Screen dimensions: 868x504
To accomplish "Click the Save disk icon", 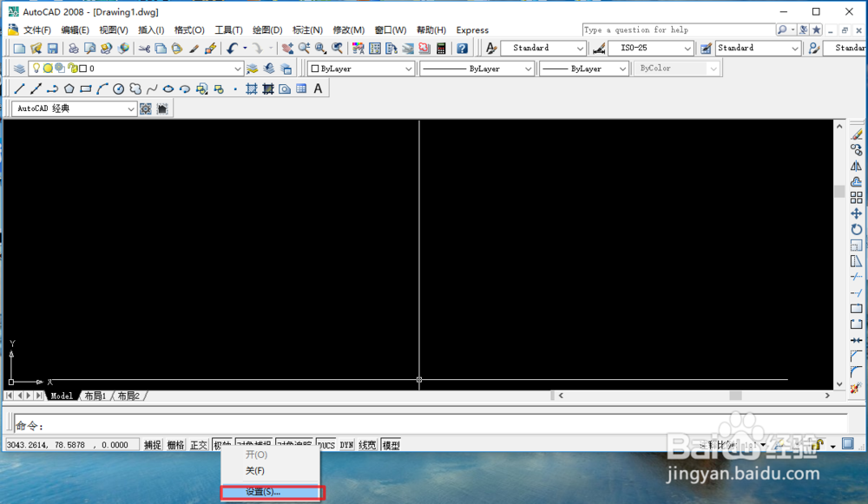I will [x=53, y=48].
